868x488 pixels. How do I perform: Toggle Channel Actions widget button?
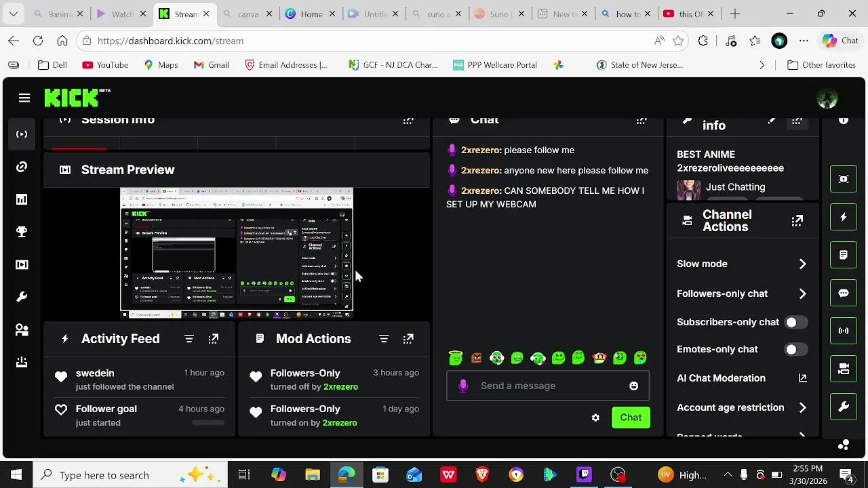point(844,369)
